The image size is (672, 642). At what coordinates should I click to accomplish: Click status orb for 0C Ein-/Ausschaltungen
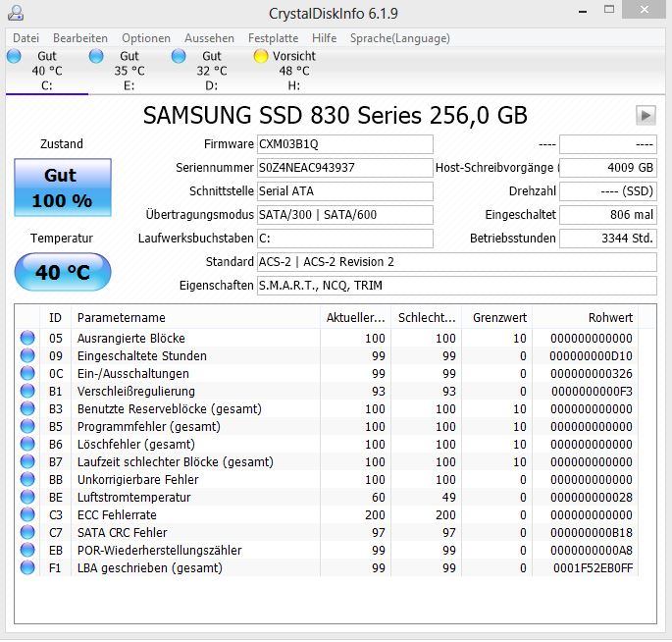[27, 373]
